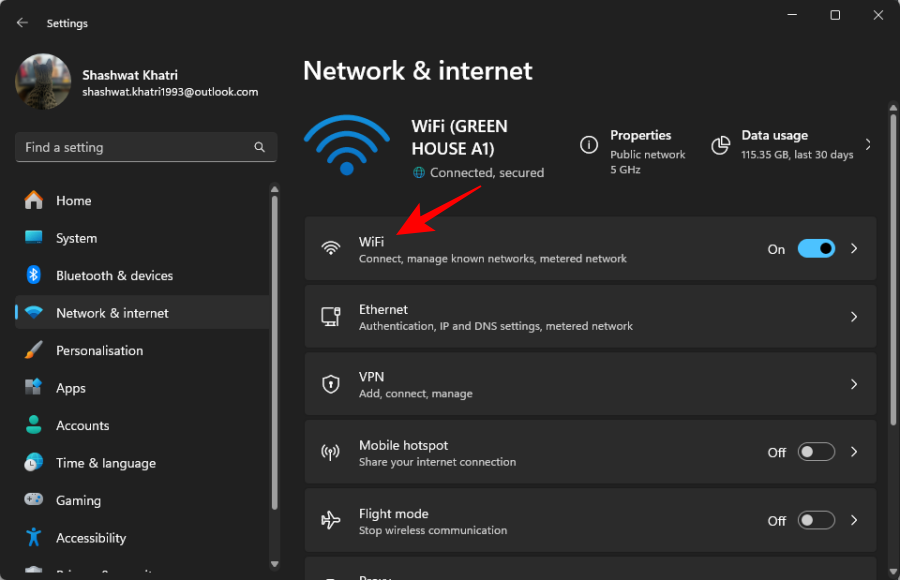Click the sidebar vertical scrollbar
The width and height of the screenshot is (900, 580).
(x=274, y=350)
